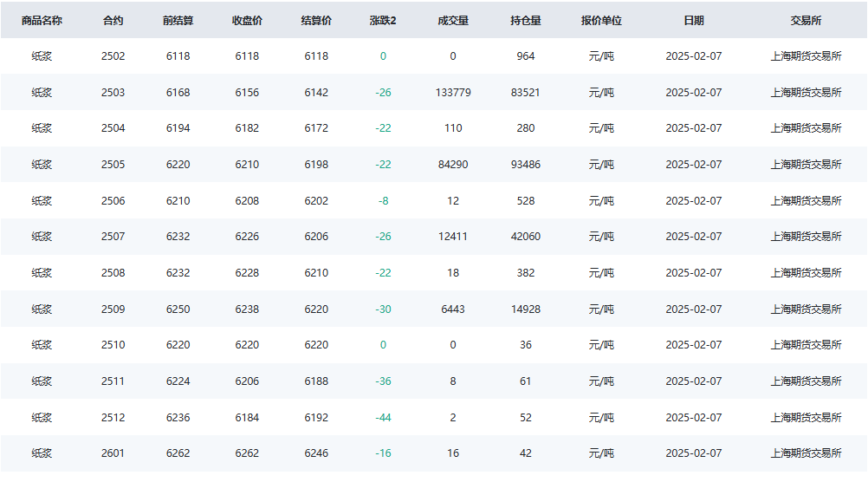Select the 6246 settlement price cell
This screenshot has height=482, width=868.
click(316, 453)
